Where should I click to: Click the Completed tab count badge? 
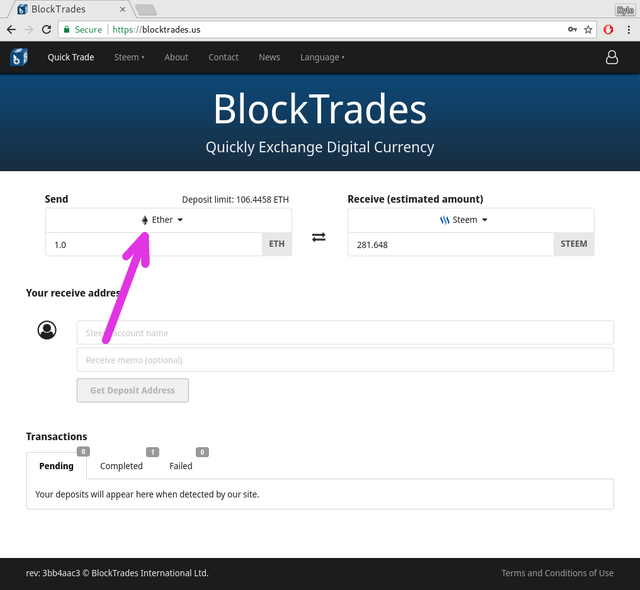pos(153,452)
